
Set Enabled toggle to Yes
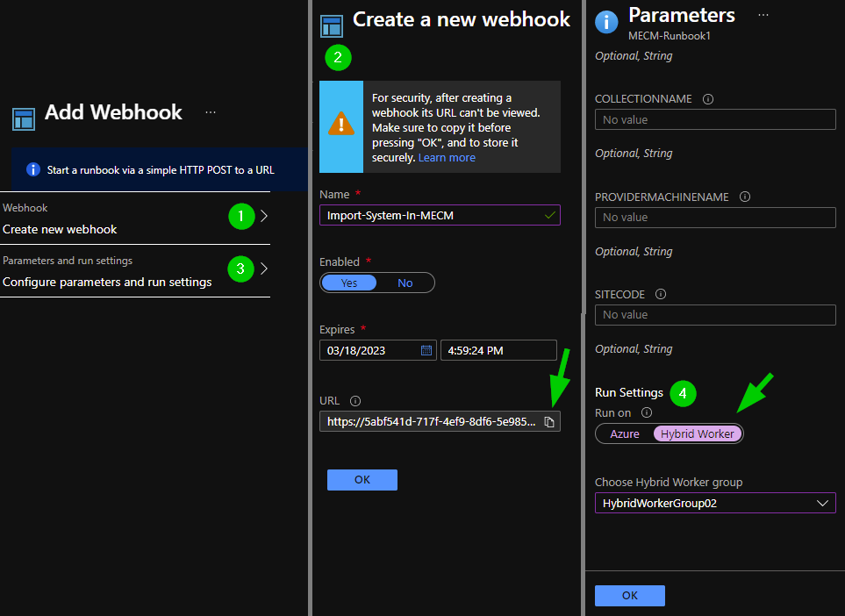349,283
